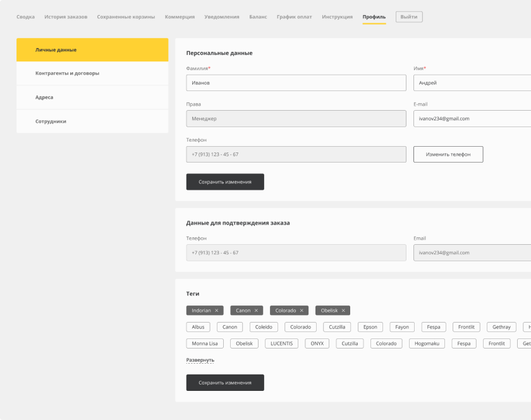
Task: Open the История заказов tab
Action: tap(66, 16)
